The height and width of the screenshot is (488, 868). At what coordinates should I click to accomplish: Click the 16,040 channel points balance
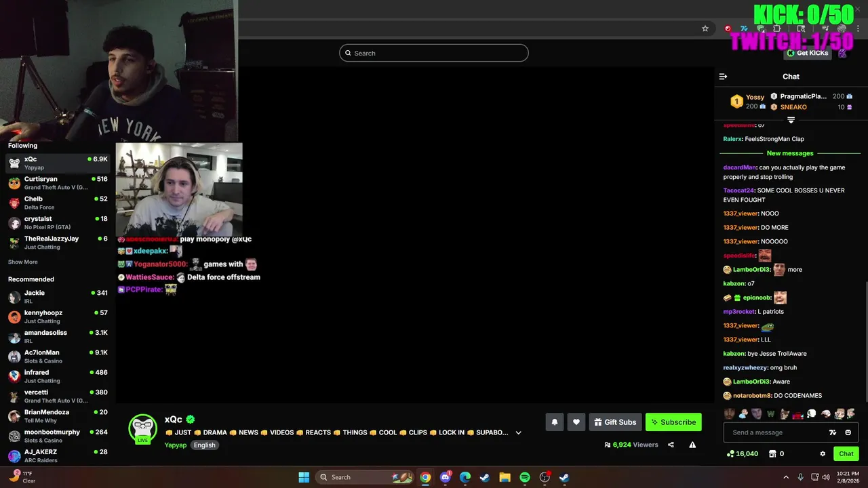[x=742, y=454]
